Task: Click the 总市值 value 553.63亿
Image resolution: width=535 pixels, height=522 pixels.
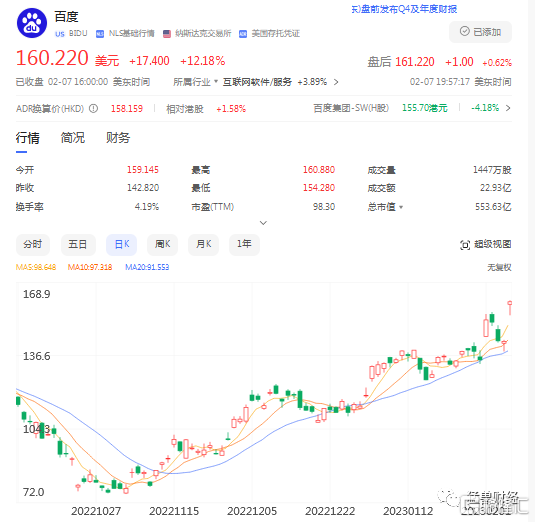Action: click(x=493, y=207)
